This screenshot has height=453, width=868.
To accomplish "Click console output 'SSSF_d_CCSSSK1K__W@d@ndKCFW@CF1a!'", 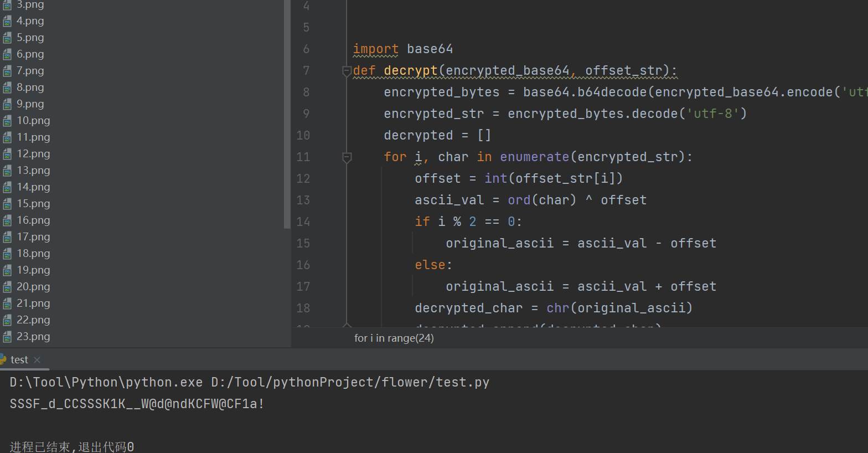I will pos(137,404).
